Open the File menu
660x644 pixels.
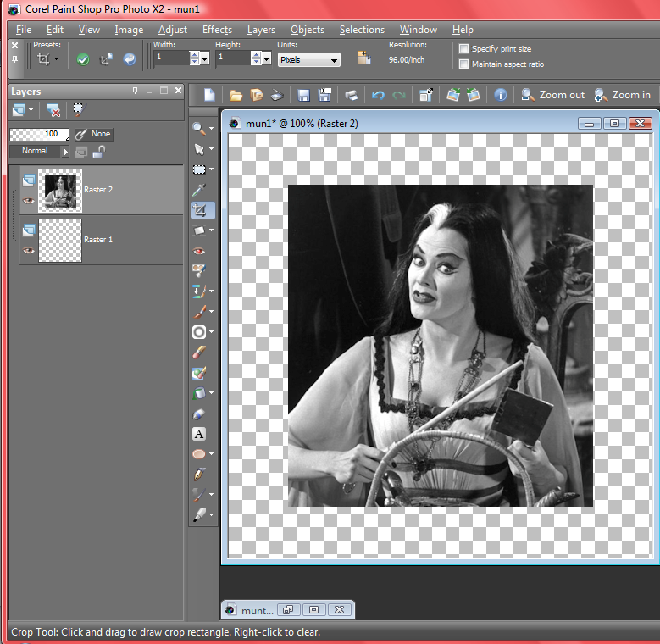[x=24, y=30]
